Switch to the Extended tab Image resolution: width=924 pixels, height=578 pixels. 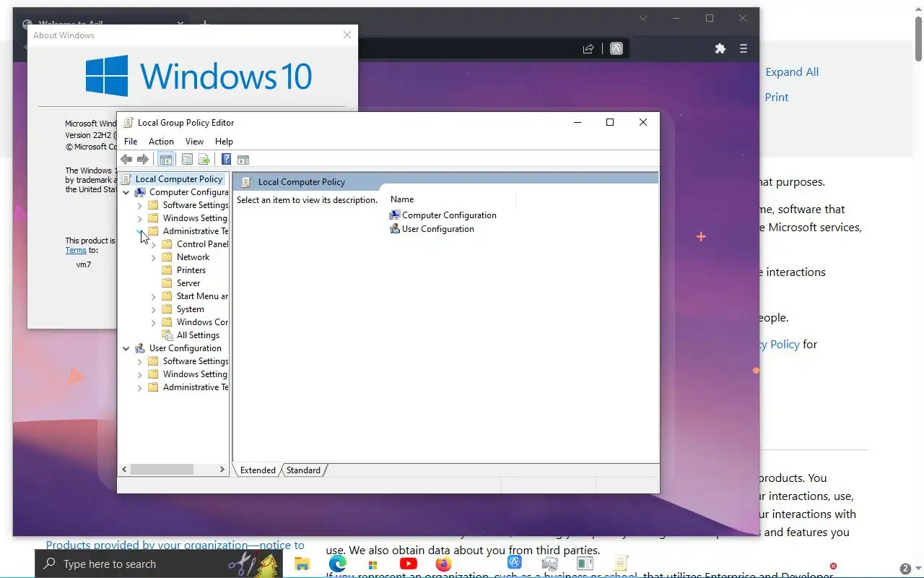[x=258, y=470]
